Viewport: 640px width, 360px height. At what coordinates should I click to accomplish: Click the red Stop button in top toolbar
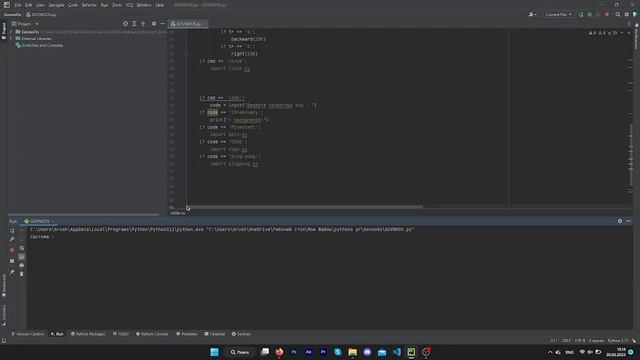[607, 14]
